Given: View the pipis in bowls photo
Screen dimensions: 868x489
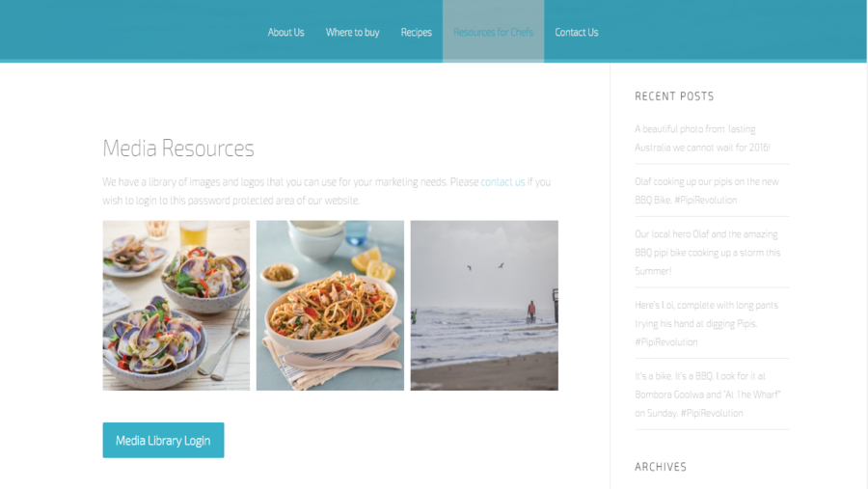Looking at the screenshot, I should (x=176, y=305).
